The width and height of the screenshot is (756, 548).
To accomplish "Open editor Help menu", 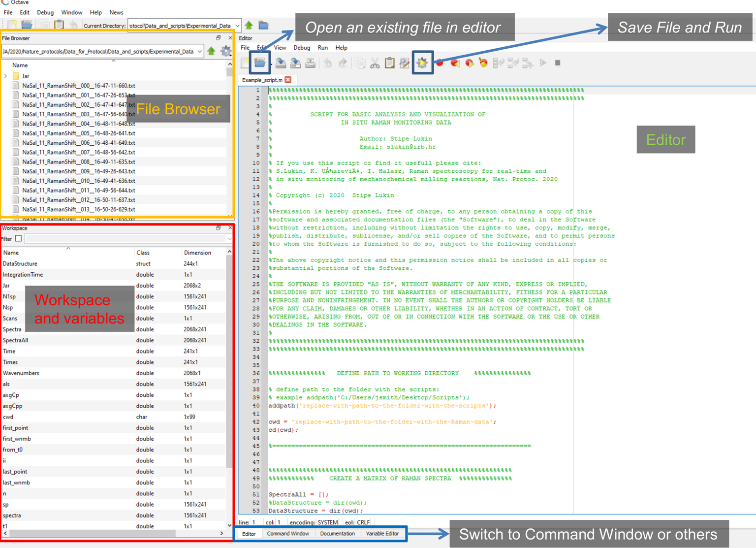I will [342, 48].
